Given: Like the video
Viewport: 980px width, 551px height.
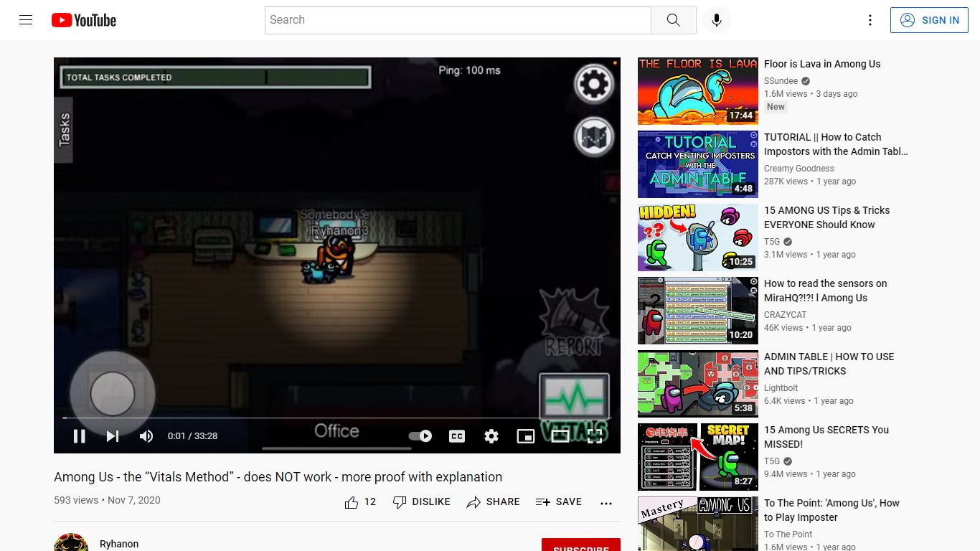Looking at the screenshot, I should point(360,502).
